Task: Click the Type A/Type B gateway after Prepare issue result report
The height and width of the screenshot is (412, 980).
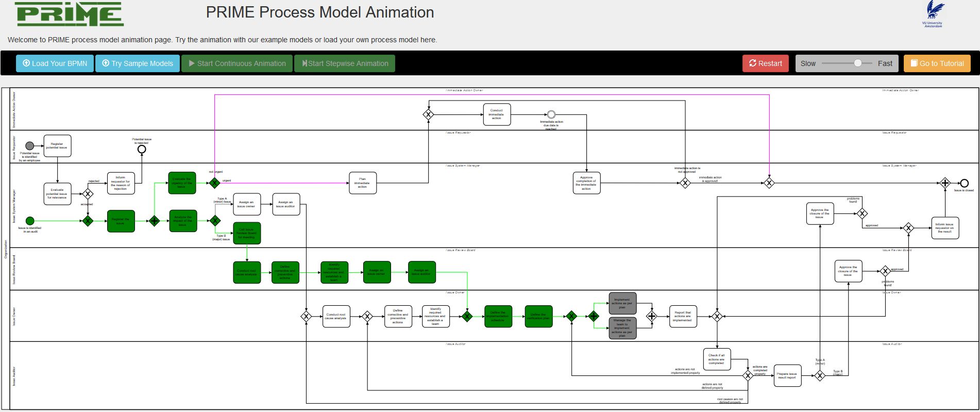Action: click(820, 375)
